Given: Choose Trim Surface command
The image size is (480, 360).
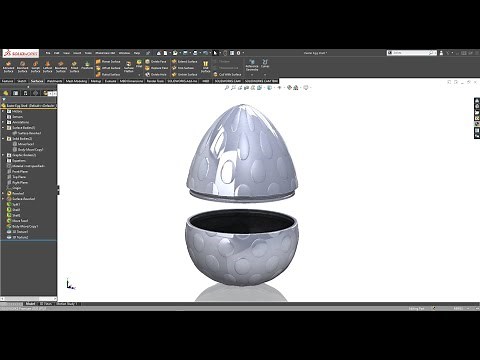Looking at the screenshot, I should coord(183,68).
